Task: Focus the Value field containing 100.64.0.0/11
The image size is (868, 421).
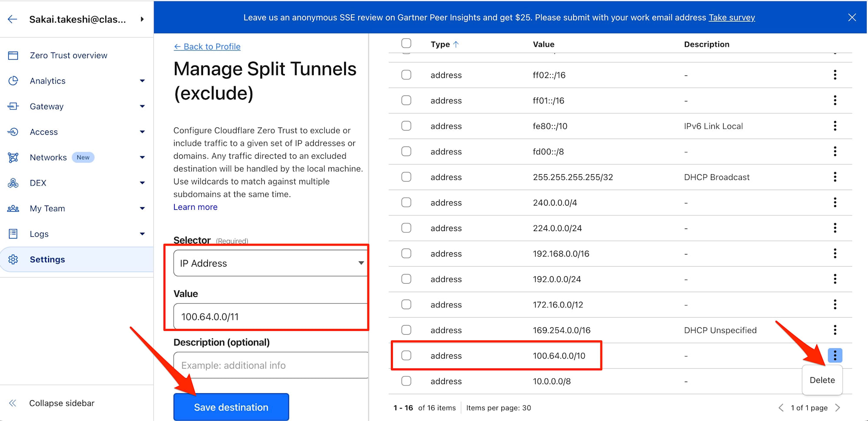Action: (x=271, y=317)
